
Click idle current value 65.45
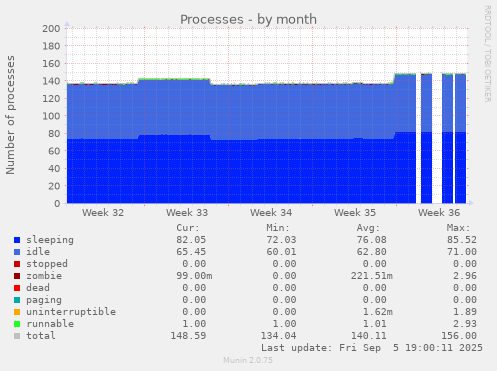pyautogui.click(x=191, y=252)
